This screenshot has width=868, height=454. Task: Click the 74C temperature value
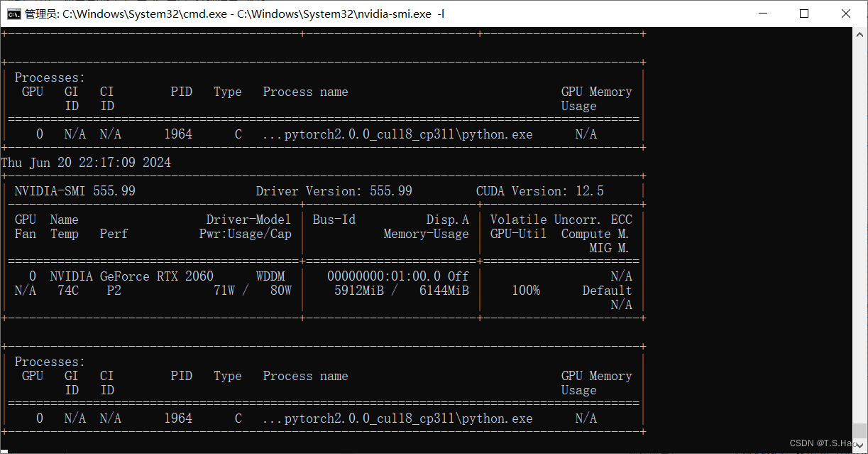pos(68,291)
